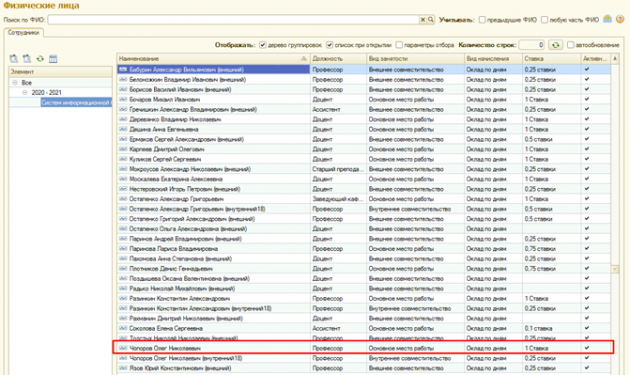Image resolution: width=630 pixels, height=375 pixels.
Task: Click card icon of Радько Николай Михайлович
Action: [x=123, y=289]
